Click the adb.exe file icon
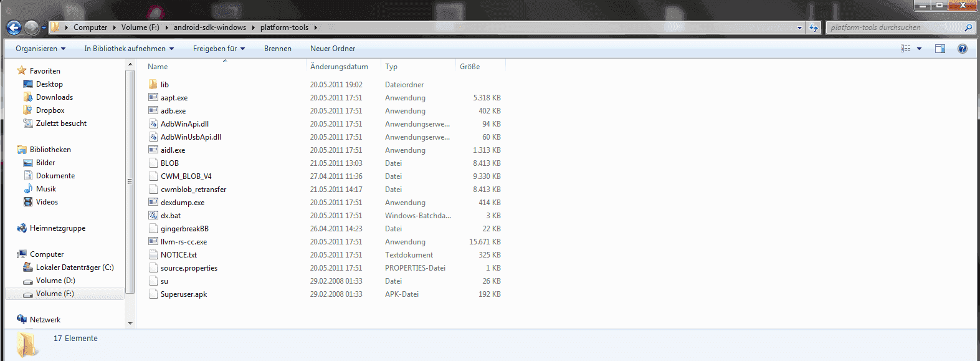Image resolution: width=980 pixels, height=361 pixels. tap(153, 110)
